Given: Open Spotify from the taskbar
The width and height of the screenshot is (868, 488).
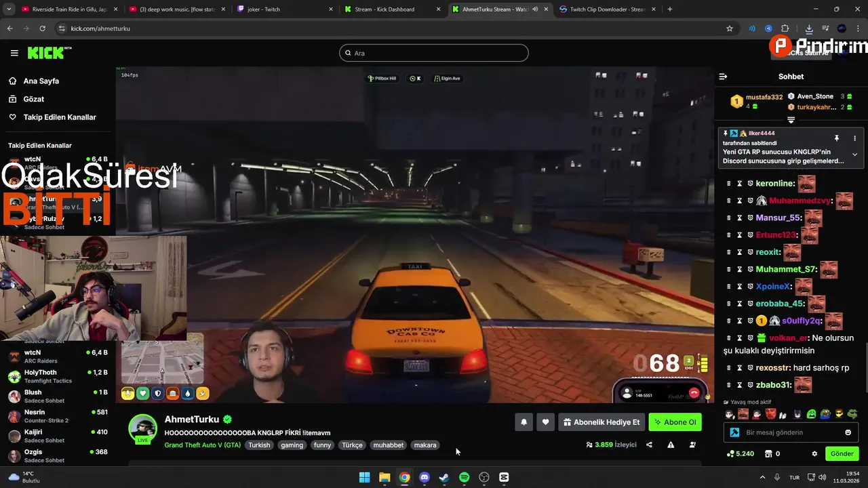Looking at the screenshot, I should [x=464, y=477].
